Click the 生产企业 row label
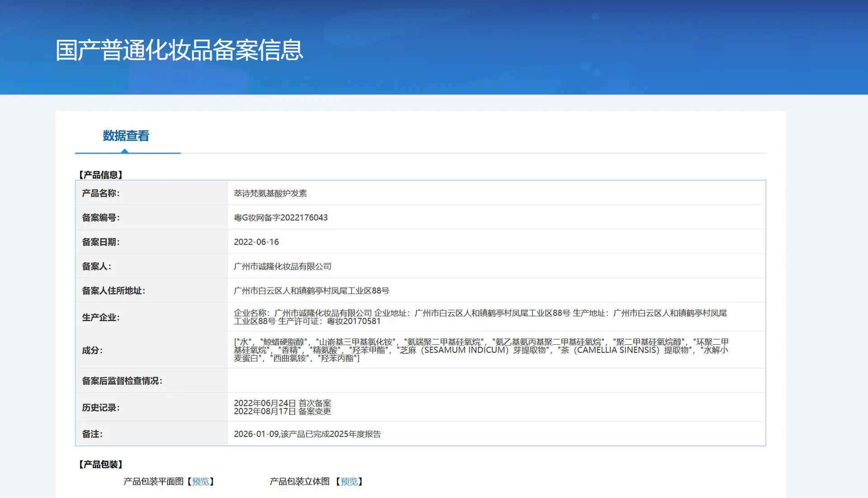This screenshot has width=868, height=498. (x=101, y=318)
